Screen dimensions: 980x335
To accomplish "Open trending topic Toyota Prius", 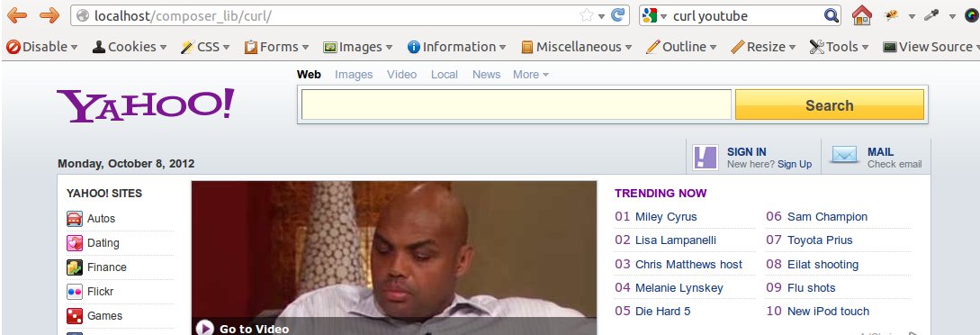I will tap(820, 240).
